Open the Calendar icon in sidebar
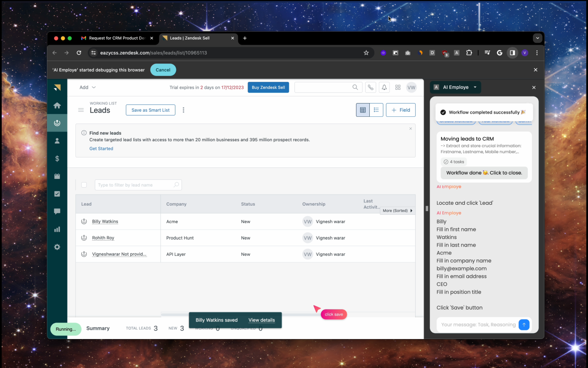588x368 pixels. coord(57,176)
